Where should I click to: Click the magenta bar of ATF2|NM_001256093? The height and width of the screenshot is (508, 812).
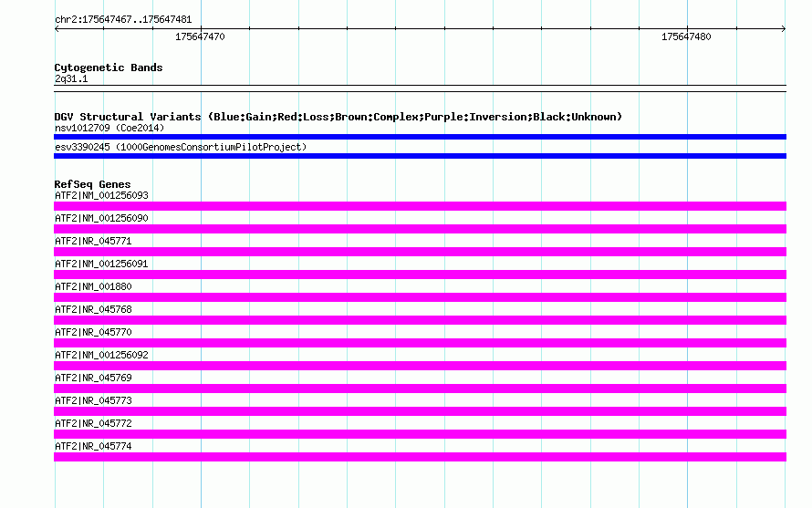(x=420, y=206)
